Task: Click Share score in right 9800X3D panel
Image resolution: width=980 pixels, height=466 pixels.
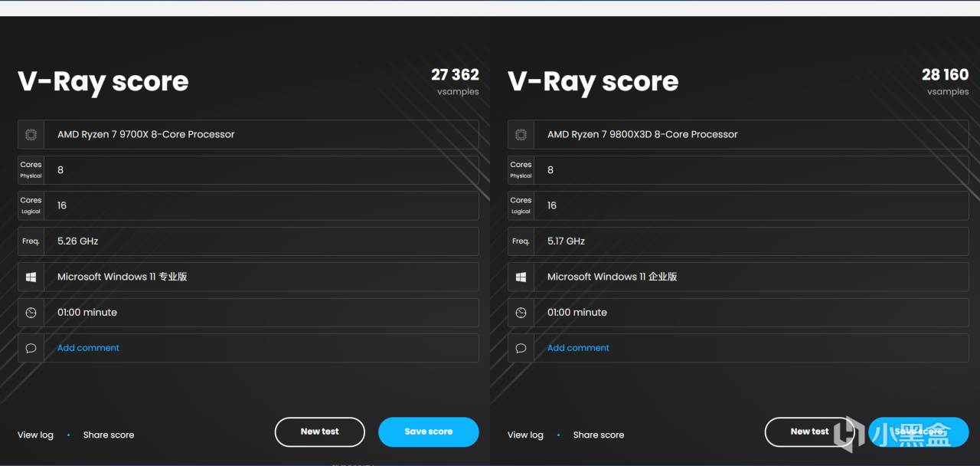Action: (599, 435)
